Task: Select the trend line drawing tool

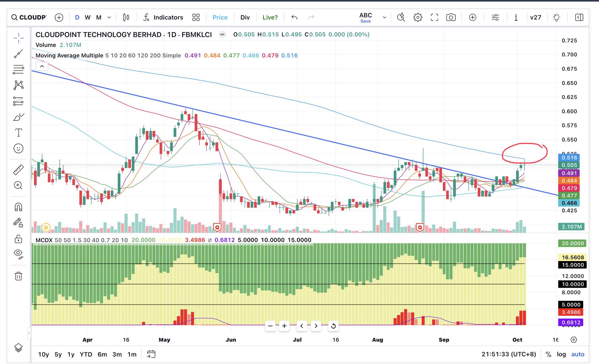Action: (x=18, y=54)
